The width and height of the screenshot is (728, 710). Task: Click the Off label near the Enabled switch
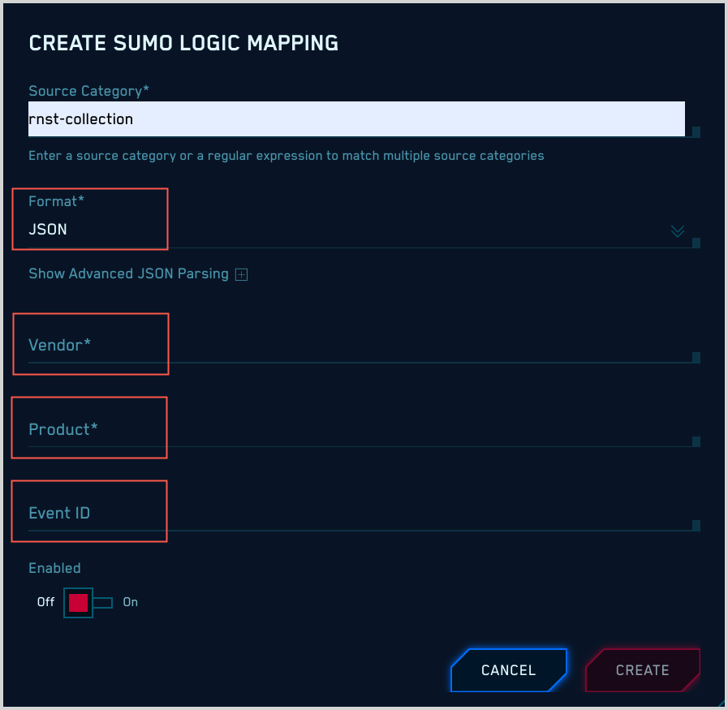tap(45, 602)
